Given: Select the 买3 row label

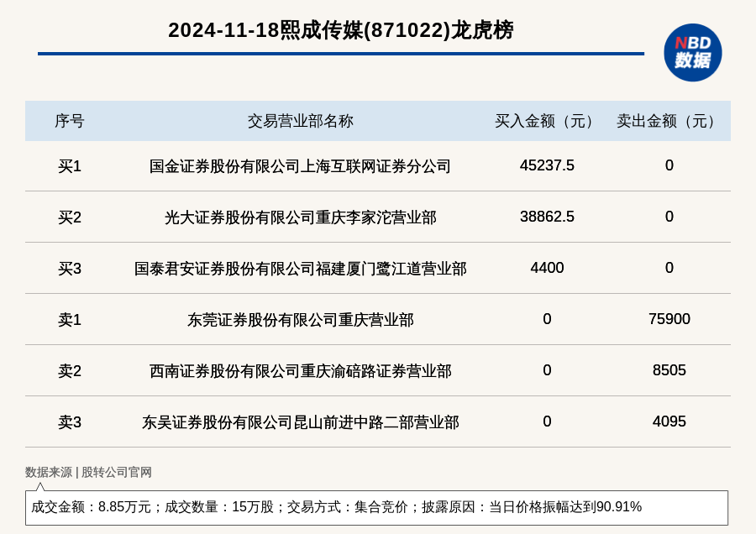Looking at the screenshot, I should pyautogui.click(x=70, y=269).
